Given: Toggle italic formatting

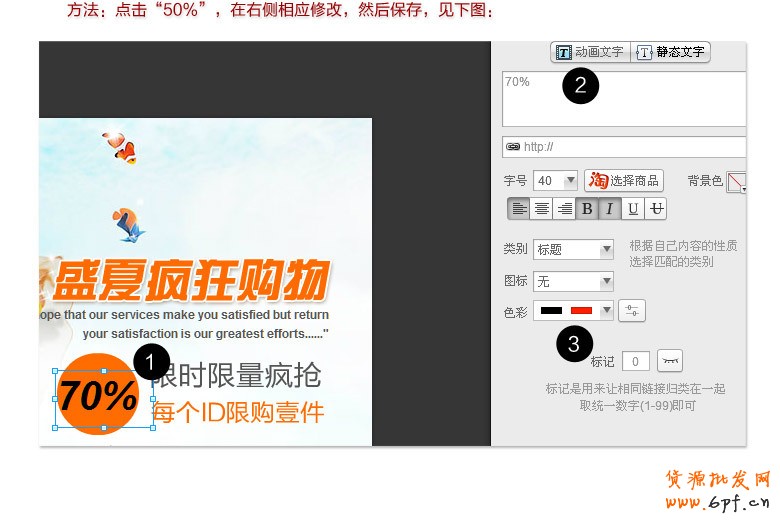Looking at the screenshot, I should pos(610,209).
